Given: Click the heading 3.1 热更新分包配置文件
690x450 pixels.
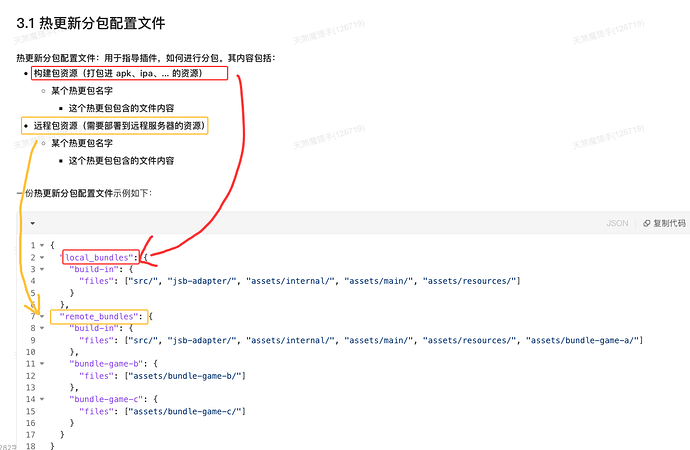Looking at the screenshot, I should click(91, 23).
